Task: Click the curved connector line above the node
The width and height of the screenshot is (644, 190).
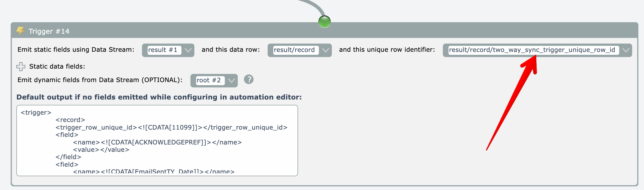Action: (x=313, y=5)
